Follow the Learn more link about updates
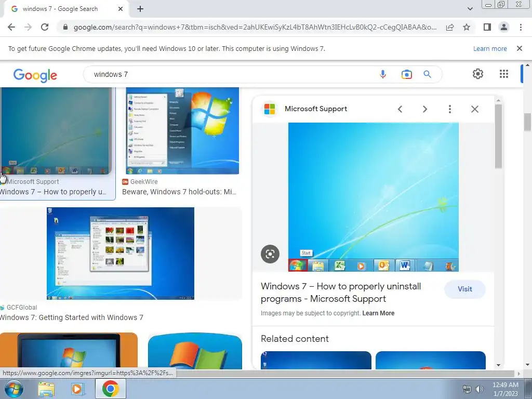Viewport: 532px width, 399px height. [490, 48]
